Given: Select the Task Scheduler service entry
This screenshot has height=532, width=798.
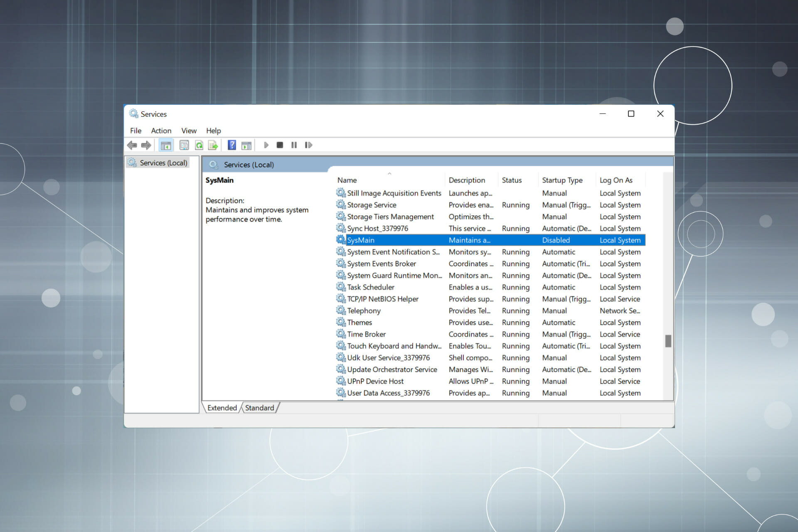Looking at the screenshot, I should [370, 287].
